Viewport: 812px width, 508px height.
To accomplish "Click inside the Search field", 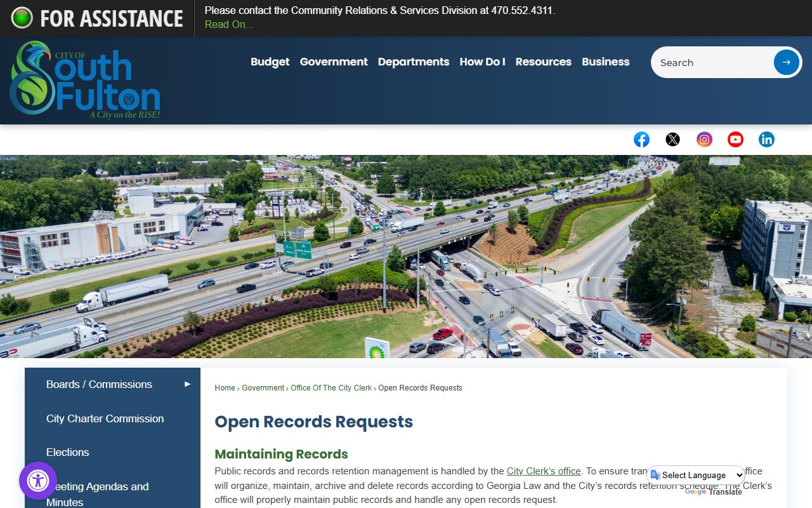I will tap(714, 62).
